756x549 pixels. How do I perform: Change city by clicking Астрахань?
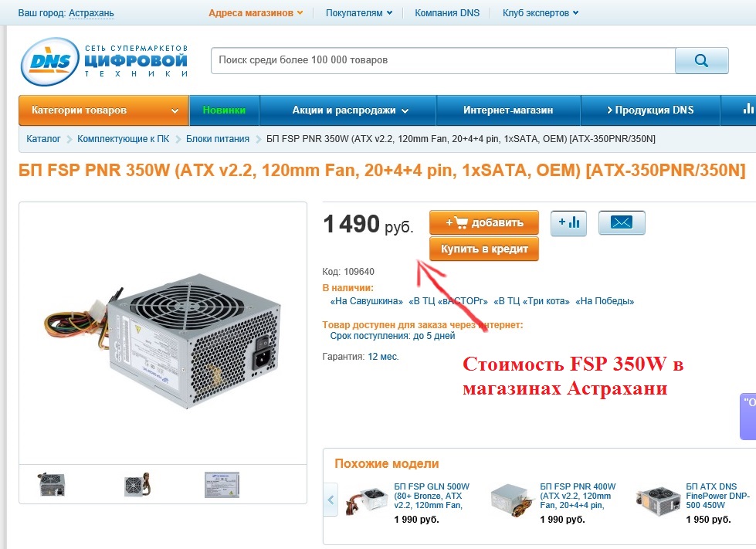pyautogui.click(x=91, y=13)
